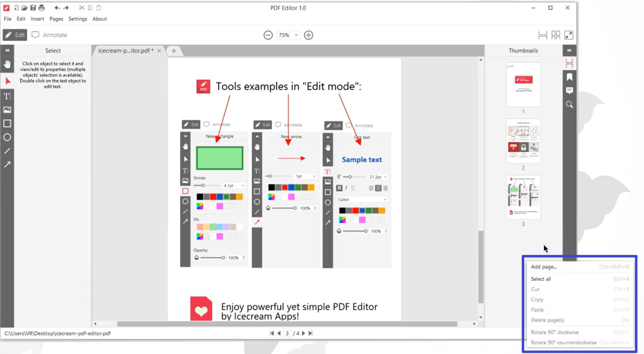Open the Insert menu
This screenshot has width=644, height=354.
[x=37, y=19]
